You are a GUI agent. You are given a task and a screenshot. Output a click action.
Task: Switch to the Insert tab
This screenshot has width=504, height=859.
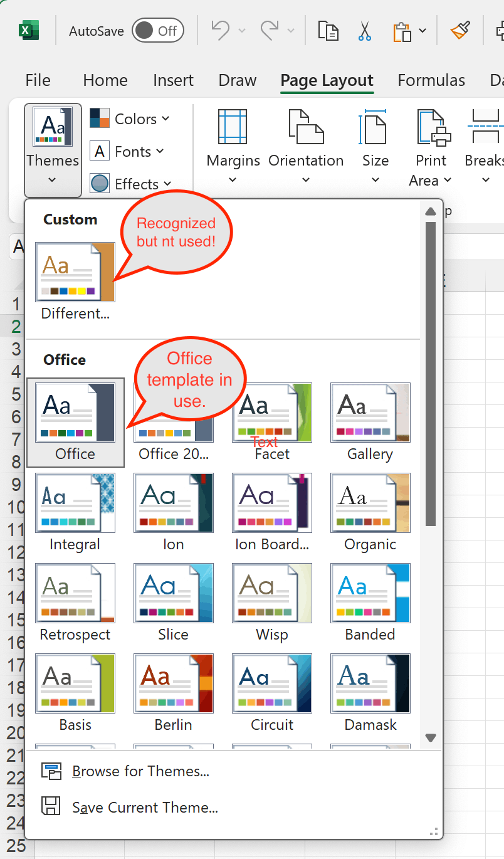[173, 80]
